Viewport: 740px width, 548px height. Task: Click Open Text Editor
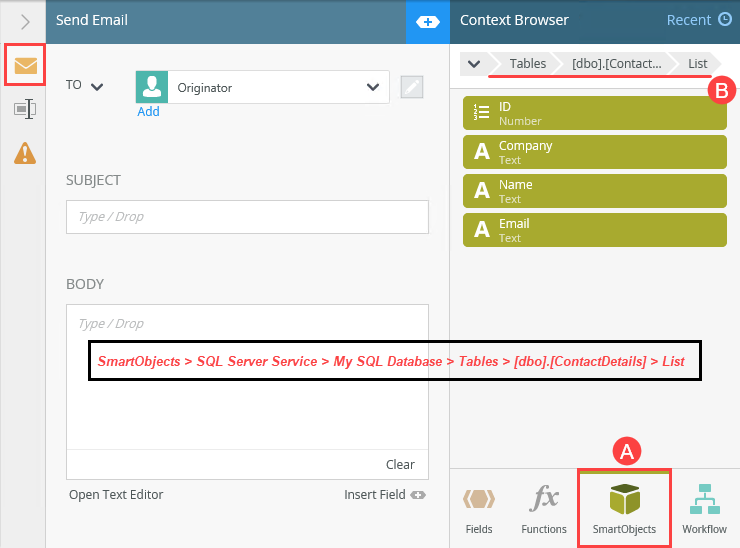(116, 494)
